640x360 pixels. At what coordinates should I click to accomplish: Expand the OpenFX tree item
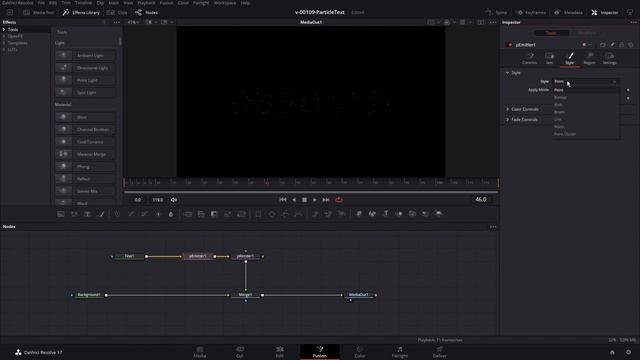pyautogui.click(x=4, y=36)
